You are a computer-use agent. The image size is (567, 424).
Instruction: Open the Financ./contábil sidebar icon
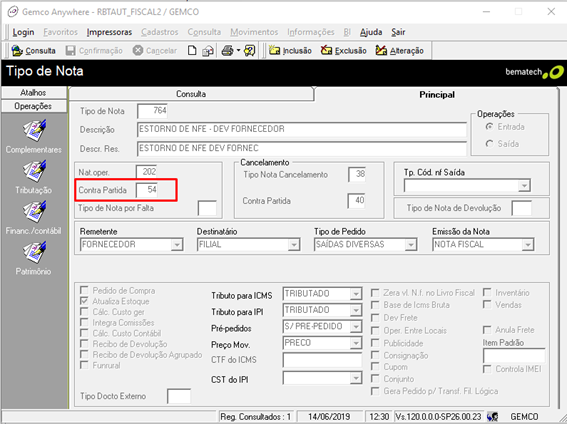click(34, 212)
